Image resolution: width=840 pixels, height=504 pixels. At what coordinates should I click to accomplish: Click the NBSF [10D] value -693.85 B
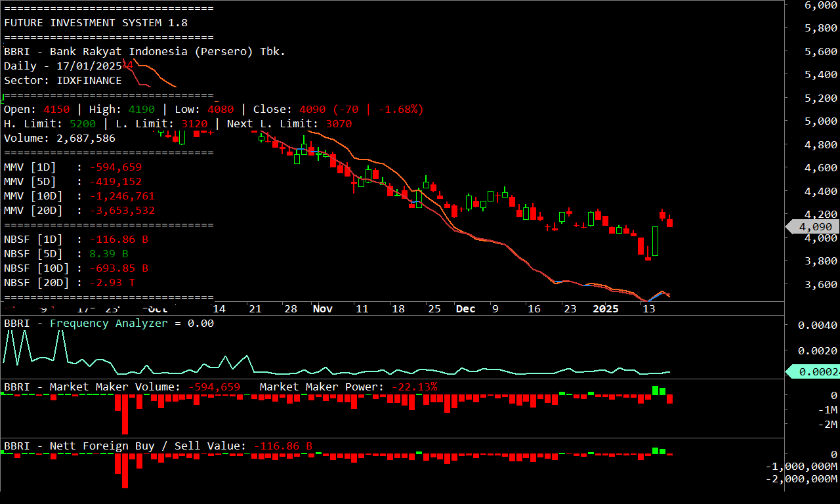point(119,268)
